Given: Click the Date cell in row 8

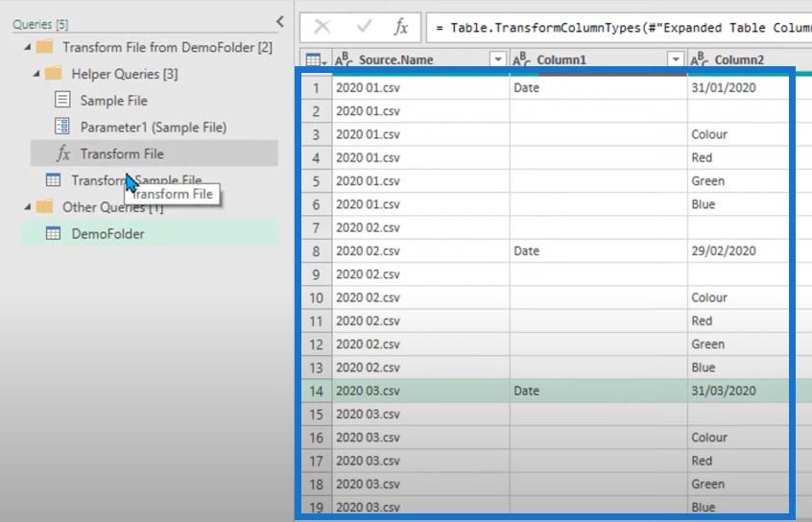Looking at the screenshot, I should point(599,250).
